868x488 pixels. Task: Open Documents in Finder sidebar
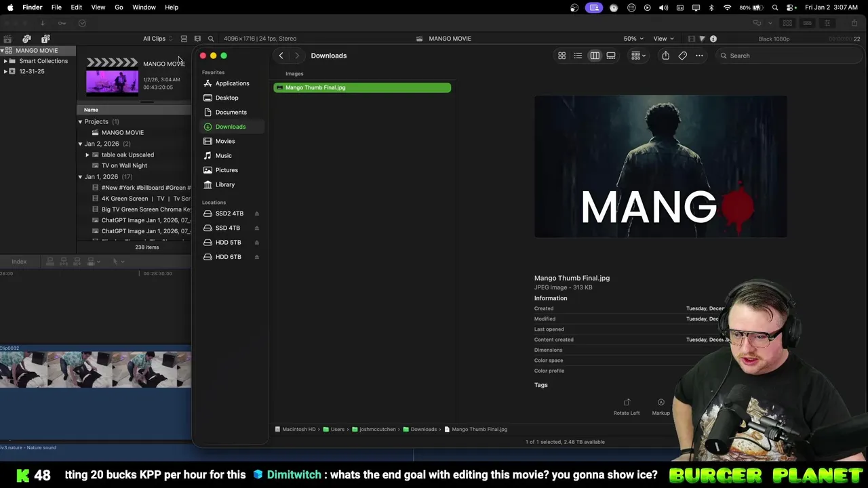(231, 112)
